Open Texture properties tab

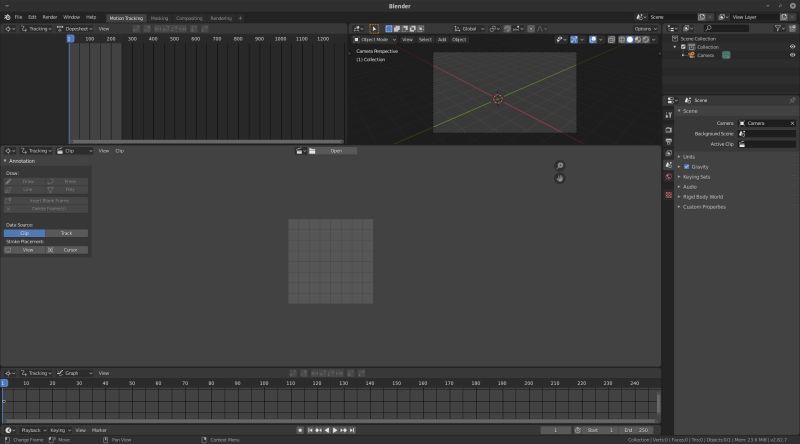tap(668, 195)
